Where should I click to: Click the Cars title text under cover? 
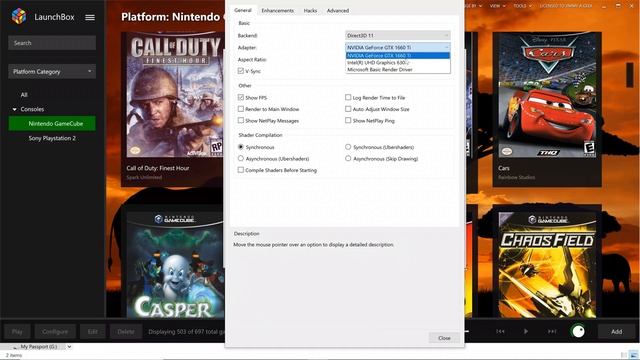(x=504, y=168)
